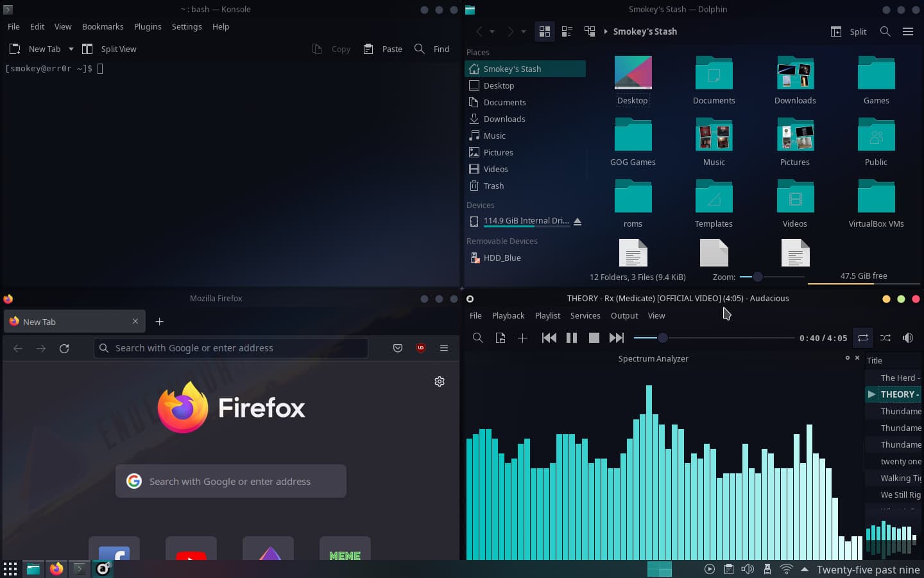
Task: Open the Playlist menu in Audacious
Action: tap(547, 315)
